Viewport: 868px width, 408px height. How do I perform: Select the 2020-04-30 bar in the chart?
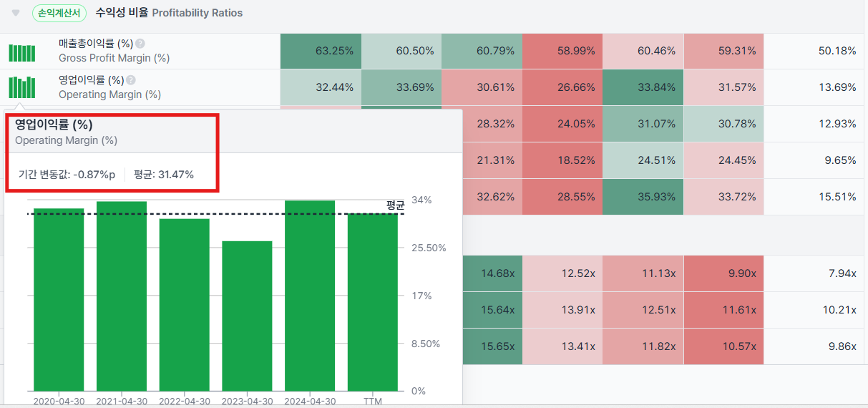[59, 301]
